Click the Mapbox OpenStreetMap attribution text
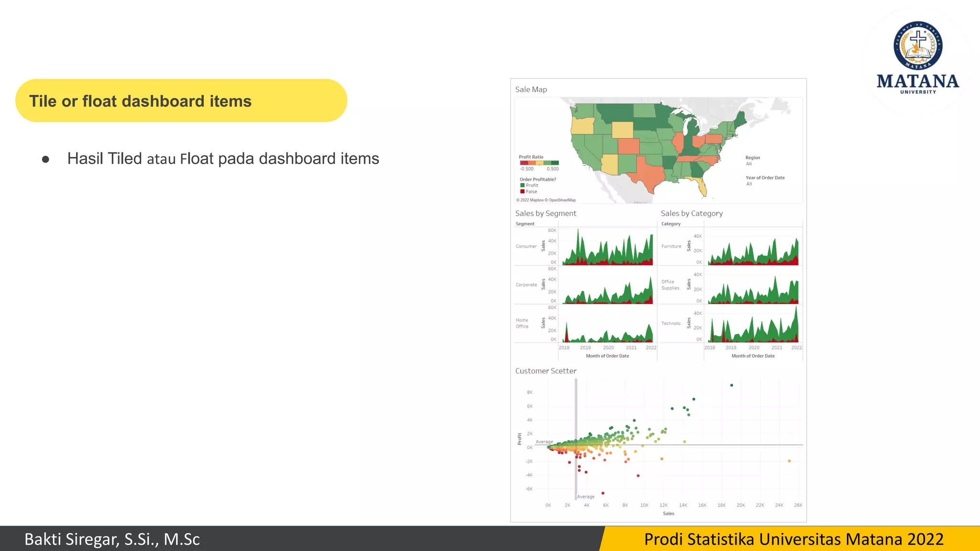The width and height of the screenshot is (980, 551). point(546,200)
